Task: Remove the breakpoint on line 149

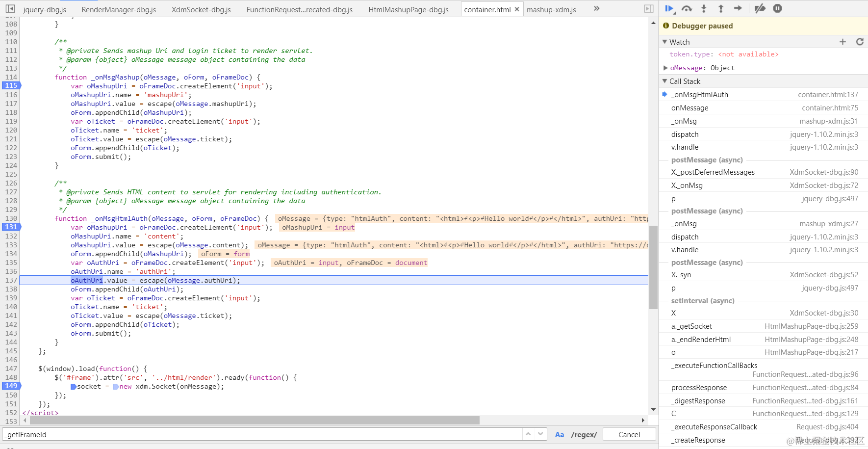Action: click(x=11, y=386)
